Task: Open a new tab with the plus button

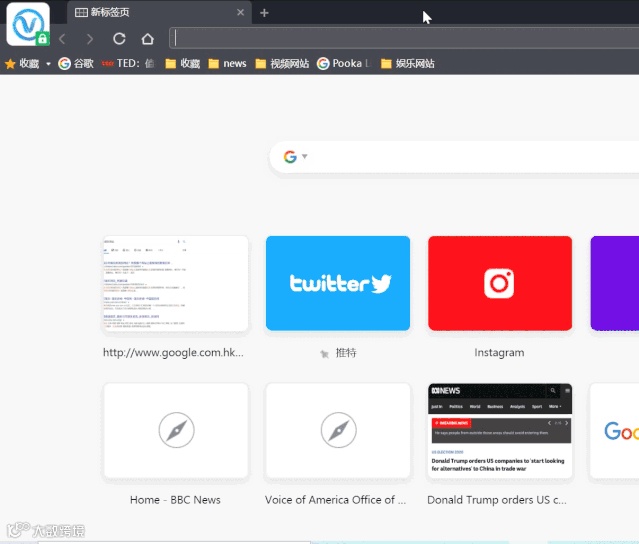Action: tap(264, 13)
